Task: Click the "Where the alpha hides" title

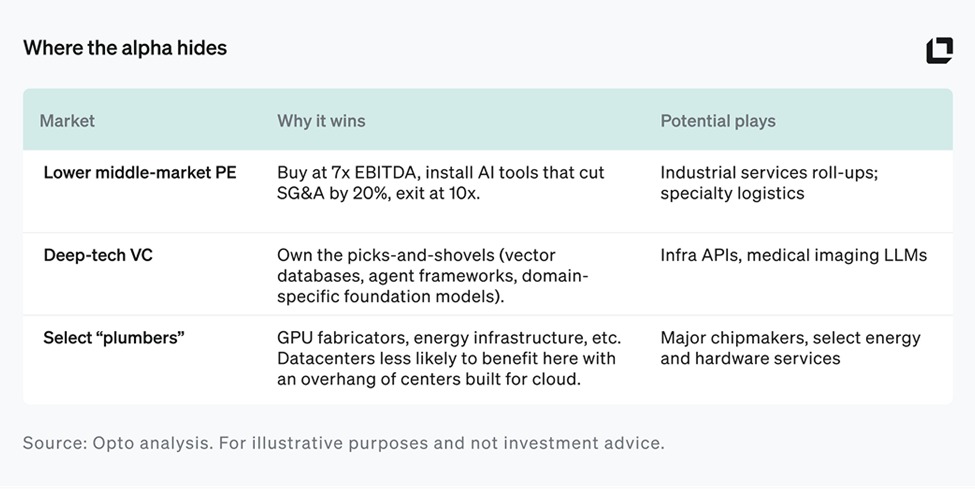Action: tap(125, 48)
